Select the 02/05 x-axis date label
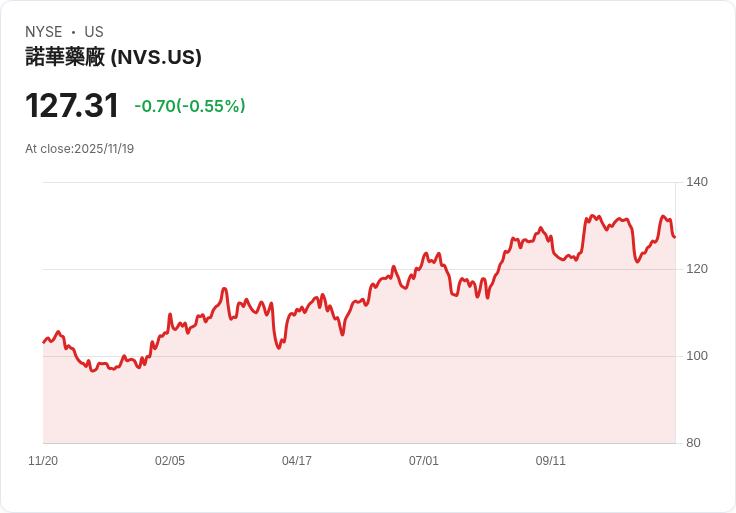 pos(170,461)
